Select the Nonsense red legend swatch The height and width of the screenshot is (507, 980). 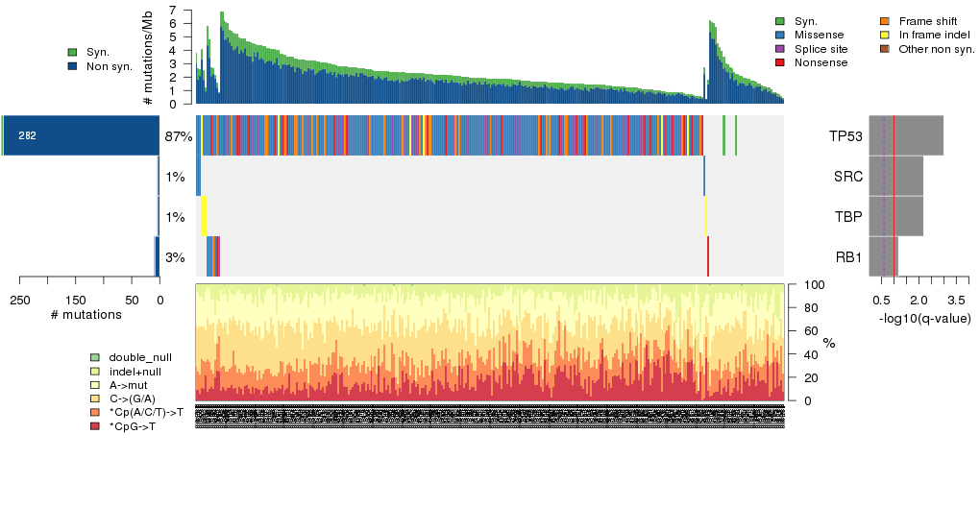779,62
